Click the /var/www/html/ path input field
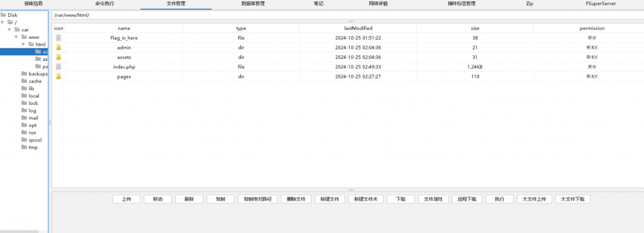Viewport: 644px width, 233px height. click(348, 15)
